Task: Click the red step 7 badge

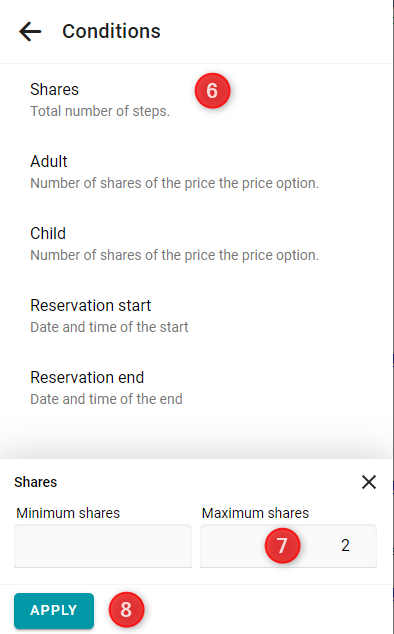Action: (x=282, y=545)
